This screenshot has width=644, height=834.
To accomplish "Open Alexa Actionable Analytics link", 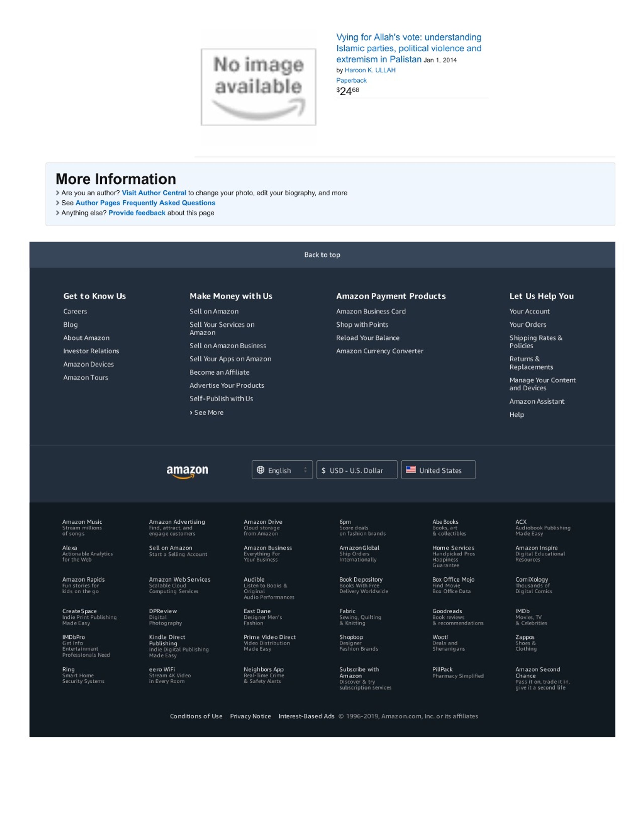I will click(88, 553).
